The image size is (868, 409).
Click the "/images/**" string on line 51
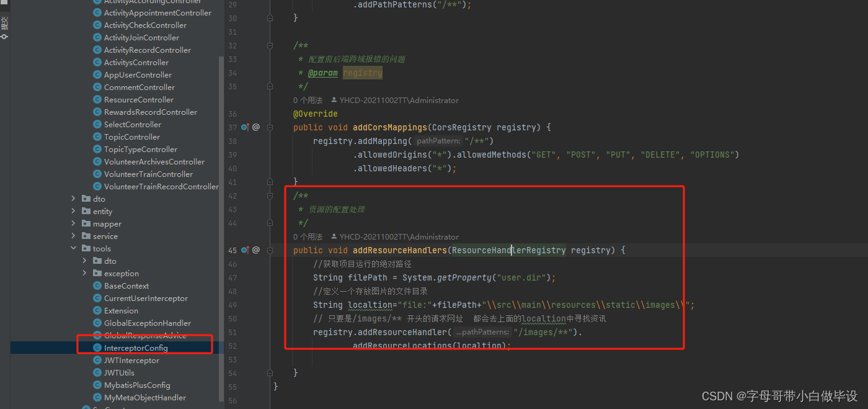coord(542,332)
